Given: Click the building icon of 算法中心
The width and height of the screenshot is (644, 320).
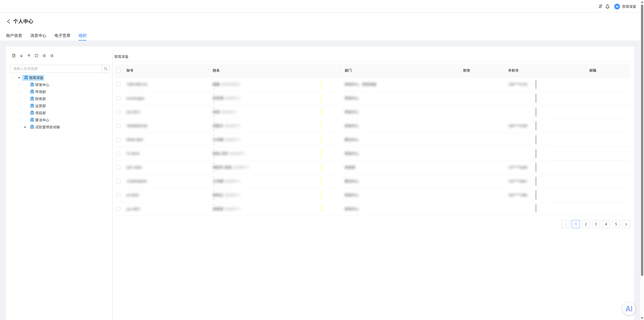Looking at the screenshot, I should point(32,120).
